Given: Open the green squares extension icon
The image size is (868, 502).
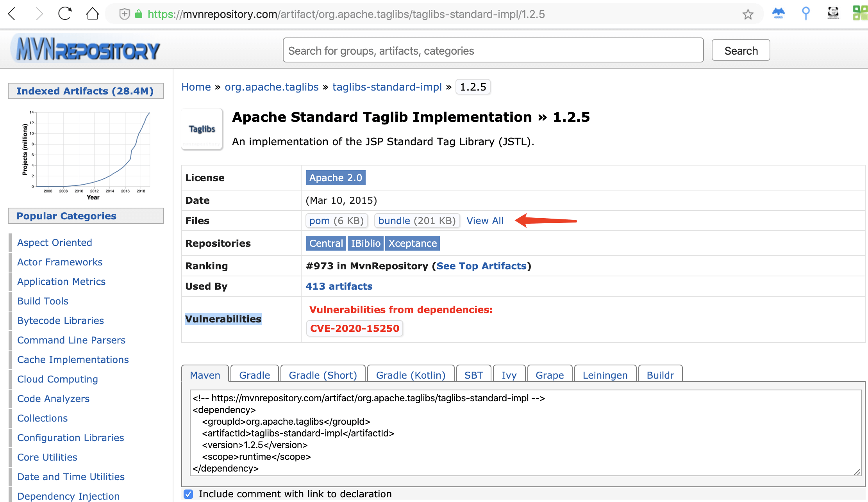Looking at the screenshot, I should [860, 13].
